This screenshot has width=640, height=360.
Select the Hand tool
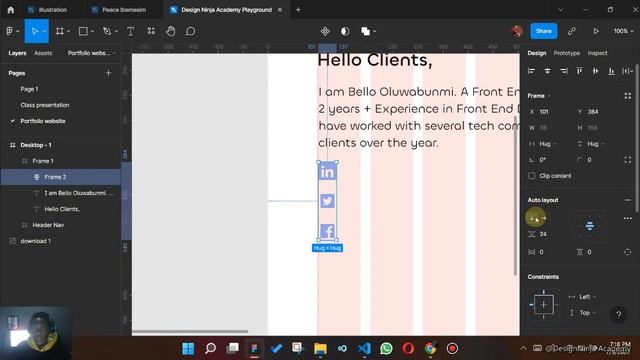coord(171,31)
